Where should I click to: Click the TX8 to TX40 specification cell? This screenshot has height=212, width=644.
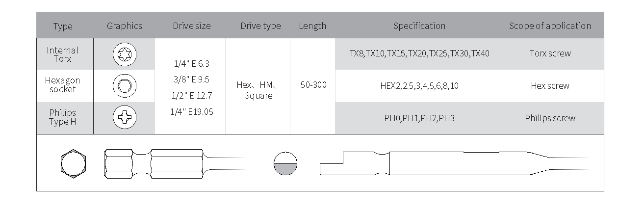coord(419,53)
